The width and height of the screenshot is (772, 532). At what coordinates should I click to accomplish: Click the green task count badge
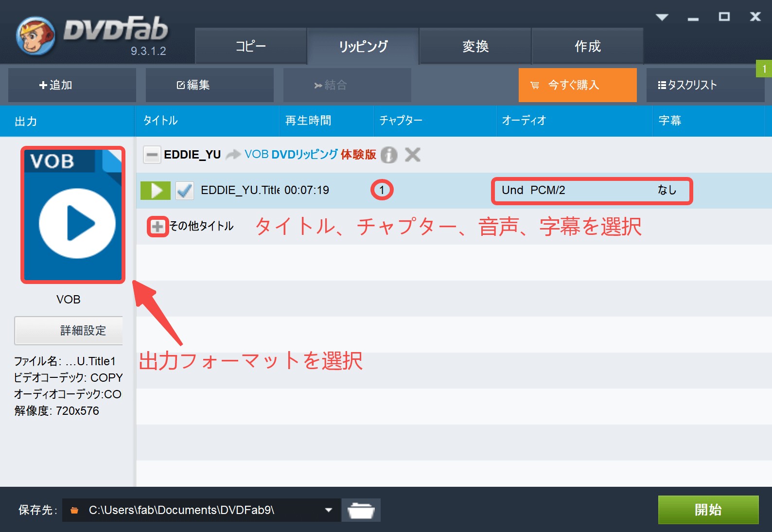pos(764,69)
